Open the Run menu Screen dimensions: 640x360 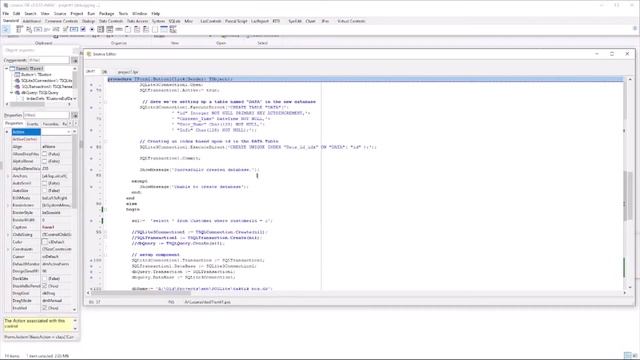pos(91,13)
